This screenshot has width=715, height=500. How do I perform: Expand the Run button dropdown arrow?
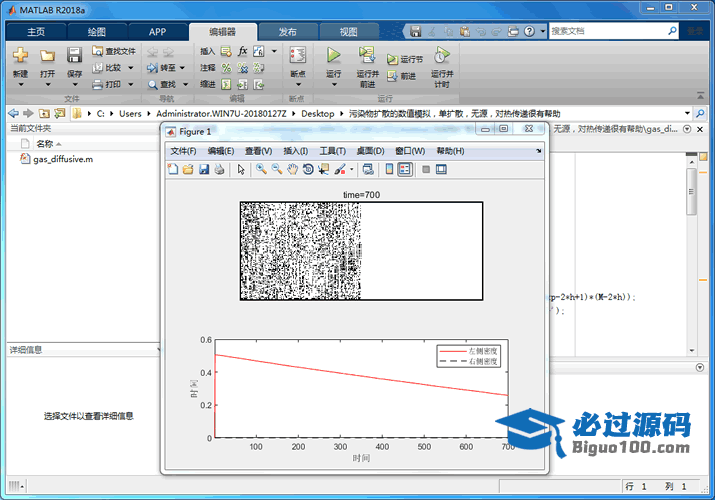point(334,84)
